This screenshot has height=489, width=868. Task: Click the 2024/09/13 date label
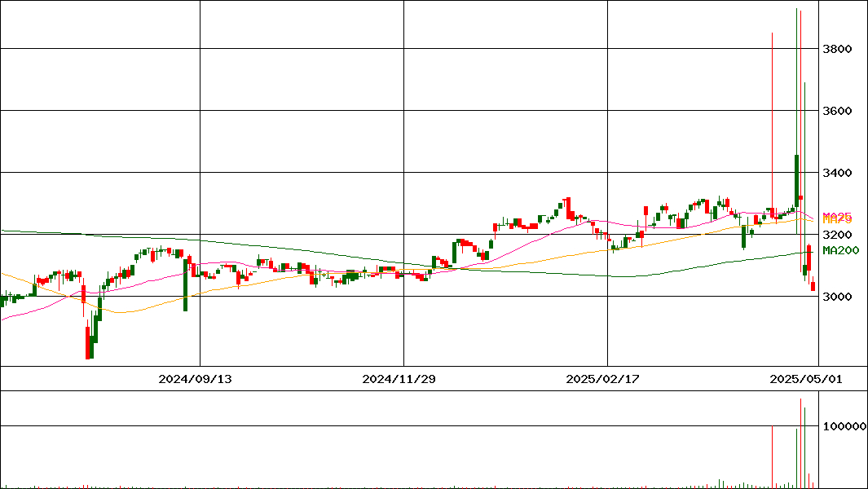196,379
